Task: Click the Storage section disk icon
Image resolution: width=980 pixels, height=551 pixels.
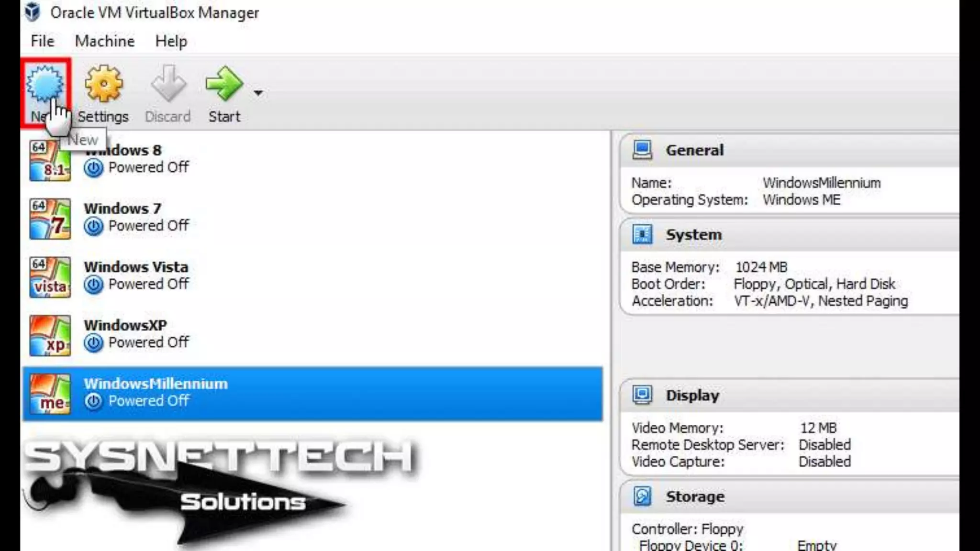Action: pos(642,496)
